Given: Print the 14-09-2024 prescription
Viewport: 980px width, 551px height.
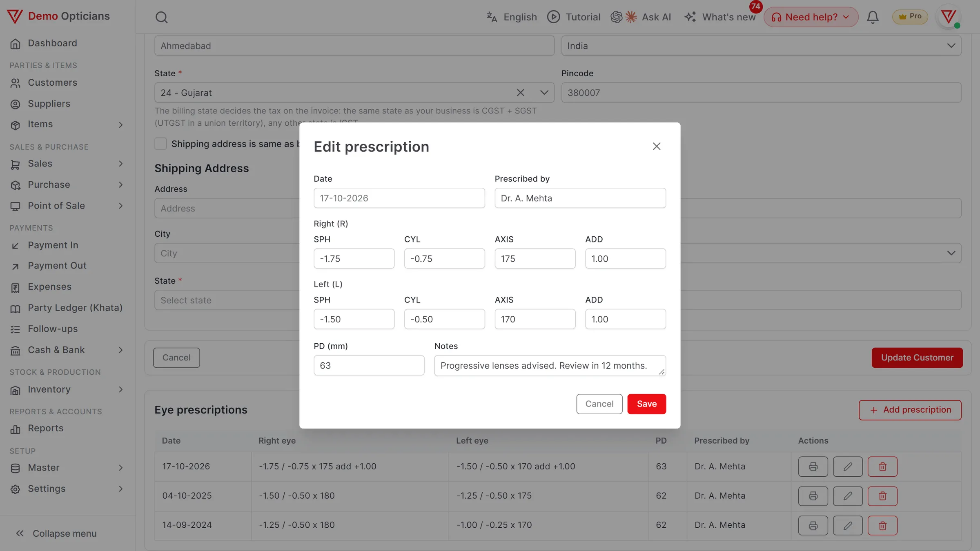Looking at the screenshot, I should pyautogui.click(x=813, y=525).
